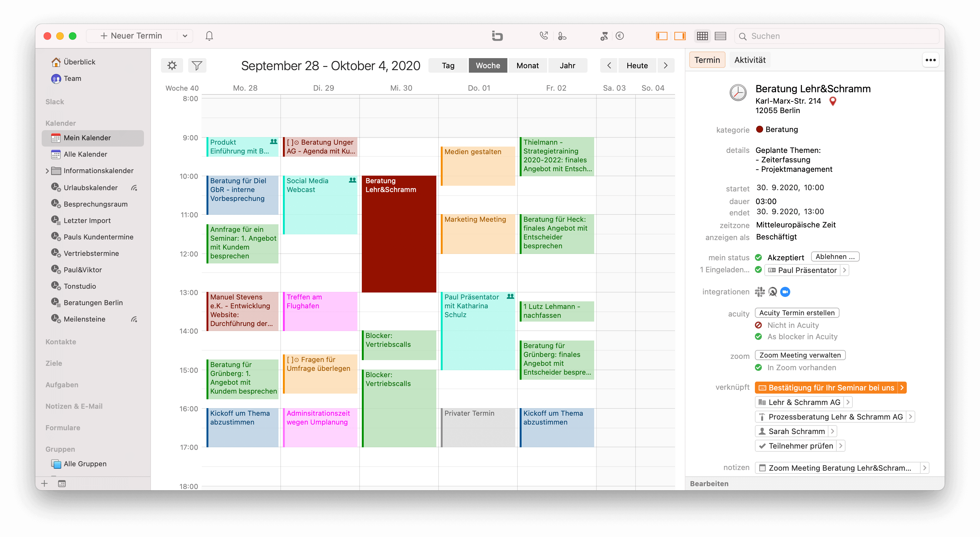980x537 pixels.
Task: Click share icon next to Urlaubskalender
Action: tap(134, 188)
